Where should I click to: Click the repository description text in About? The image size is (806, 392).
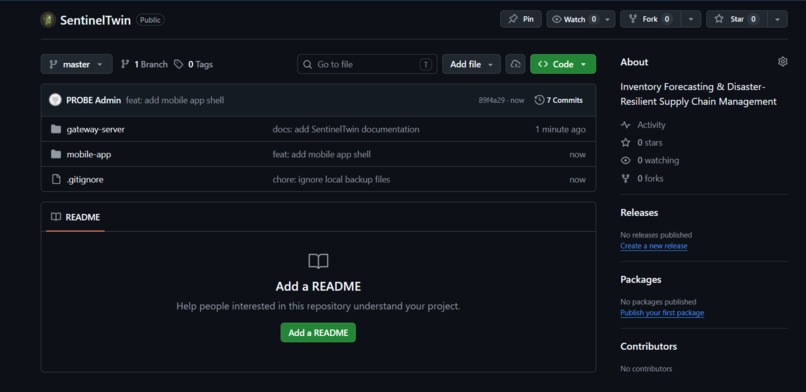tap(698, 94)
